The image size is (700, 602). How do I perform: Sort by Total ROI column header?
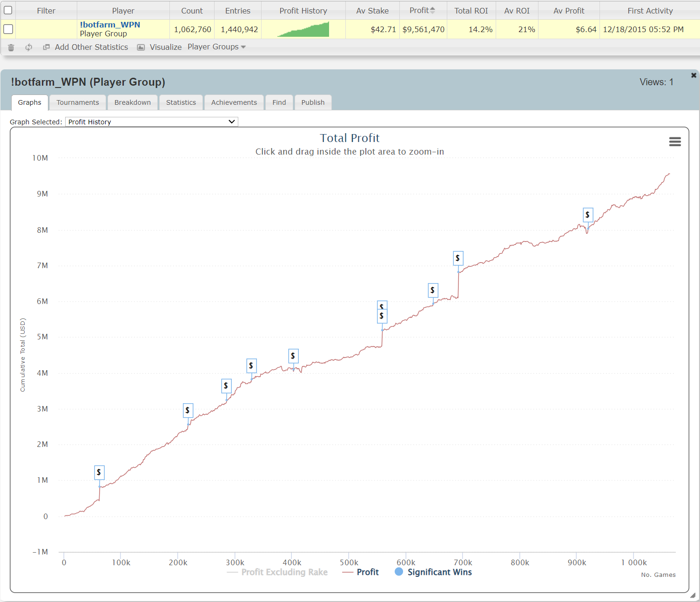coord(471,11)
